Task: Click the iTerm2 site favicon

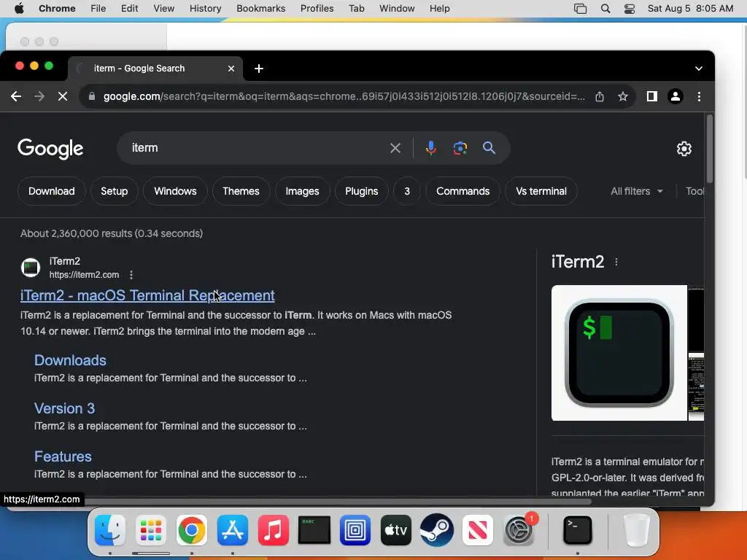Action: pos(31,268)
